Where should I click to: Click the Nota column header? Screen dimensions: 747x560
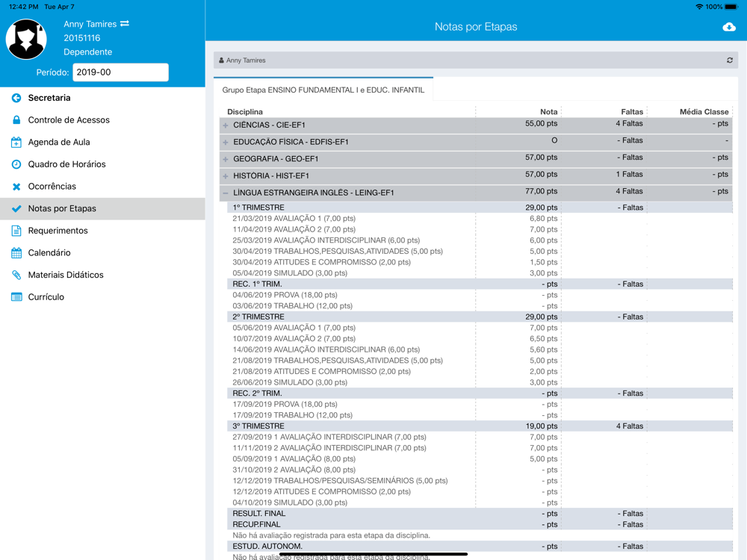point(548,111)
